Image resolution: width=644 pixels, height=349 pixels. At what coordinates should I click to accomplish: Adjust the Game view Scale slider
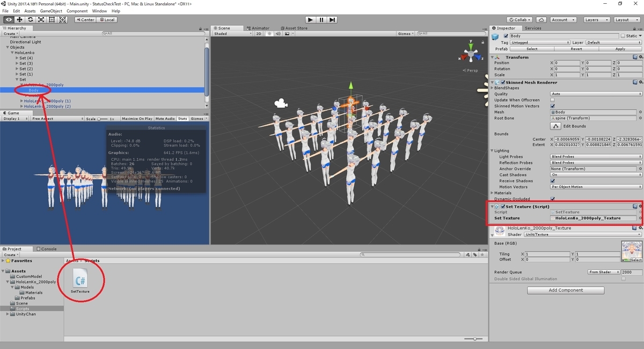pyautogui.click(x=102, y=119)
